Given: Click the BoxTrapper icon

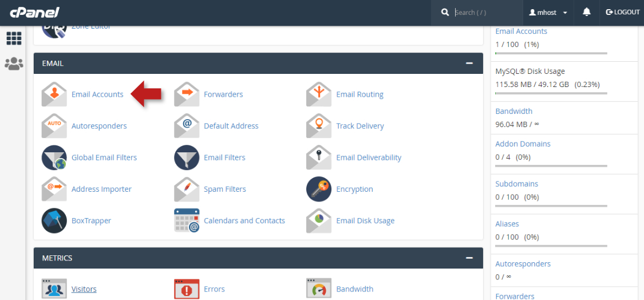Looking at the screenshot, I should 54,220.
